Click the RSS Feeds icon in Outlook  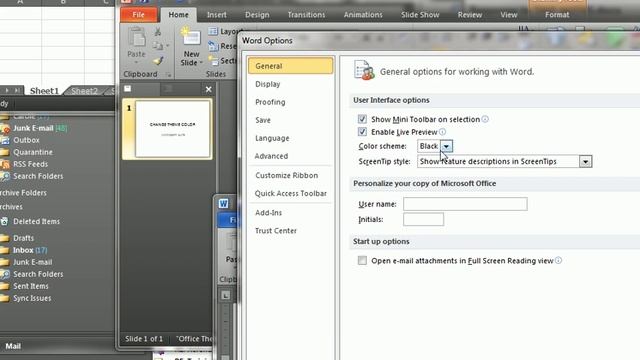coord(5,164)
